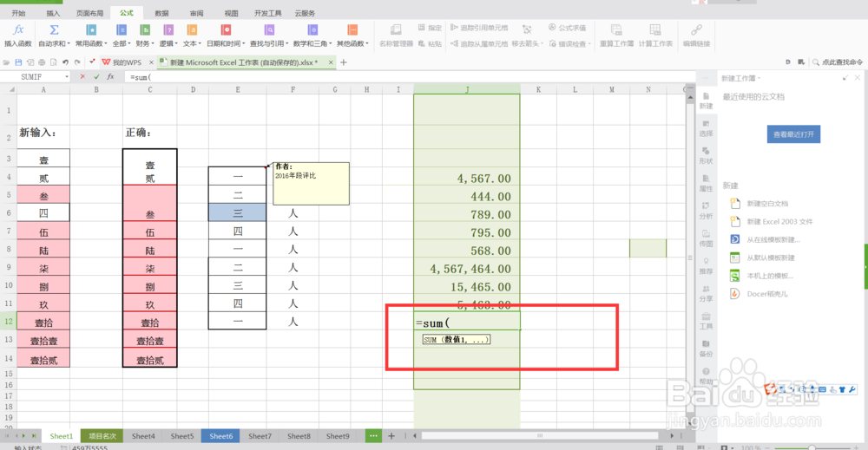This screenshot has width=868, height=450.
Task: Open the Text (文本) functions icon
Action: click(192, 29)
